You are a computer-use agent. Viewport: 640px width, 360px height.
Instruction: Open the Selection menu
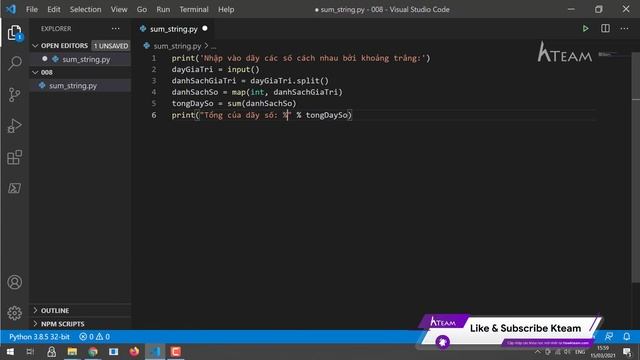coord(85,9)
